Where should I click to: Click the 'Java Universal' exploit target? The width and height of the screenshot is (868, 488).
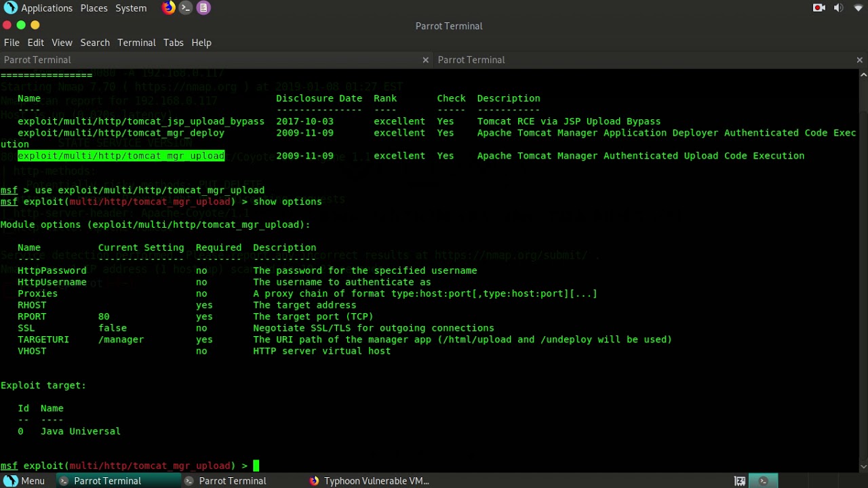[x=81, y=431]
